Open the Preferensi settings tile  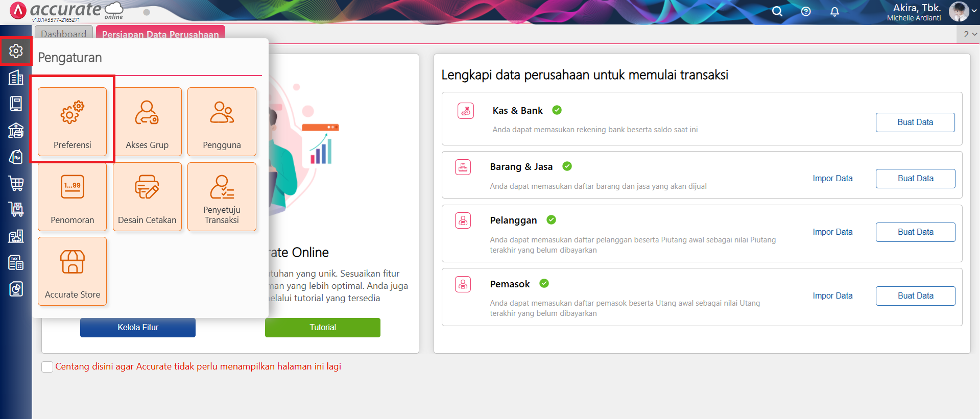pos(72,121)
